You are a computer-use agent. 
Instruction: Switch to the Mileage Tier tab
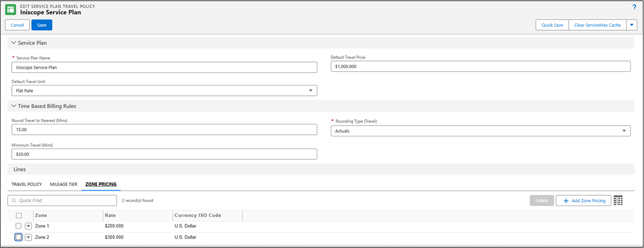64,184
